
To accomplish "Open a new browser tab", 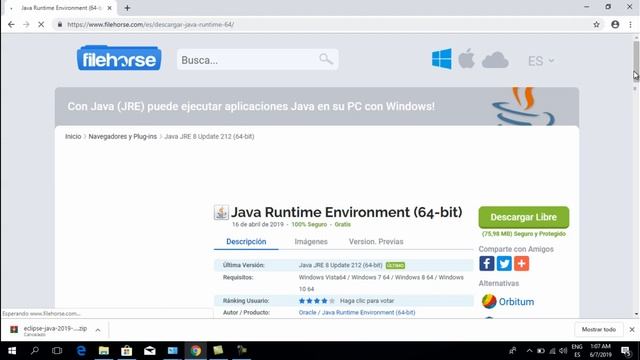I will tap(127, 8).
